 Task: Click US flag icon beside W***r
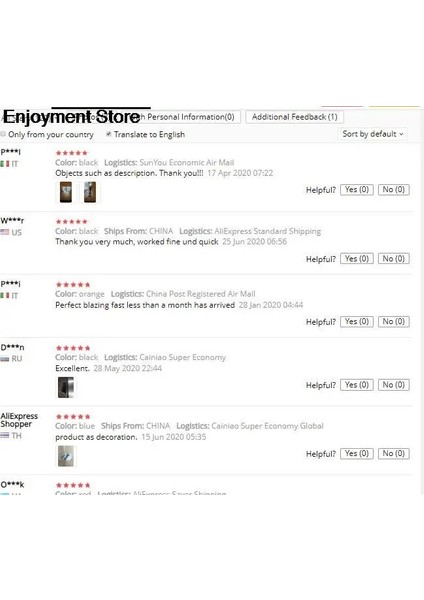coord(5,232)
